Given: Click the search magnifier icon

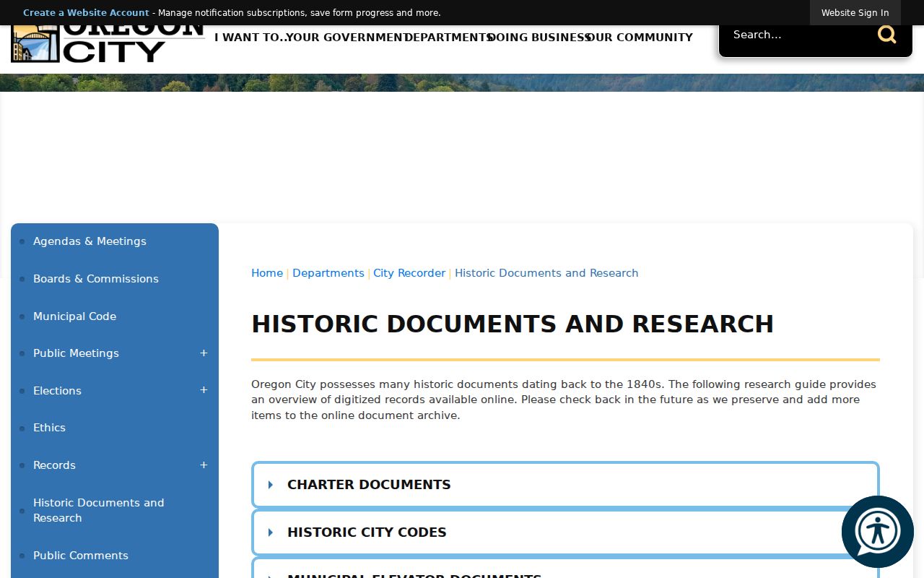Looking at the screenshot, I should [886, 35].
